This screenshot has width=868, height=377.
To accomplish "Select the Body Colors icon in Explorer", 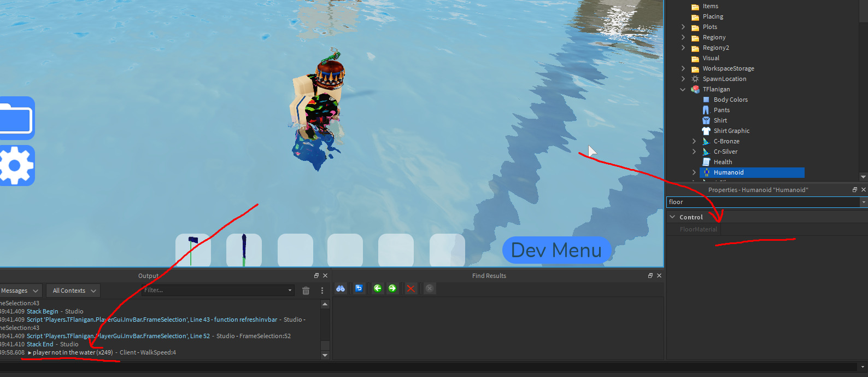I will [706, 100].
